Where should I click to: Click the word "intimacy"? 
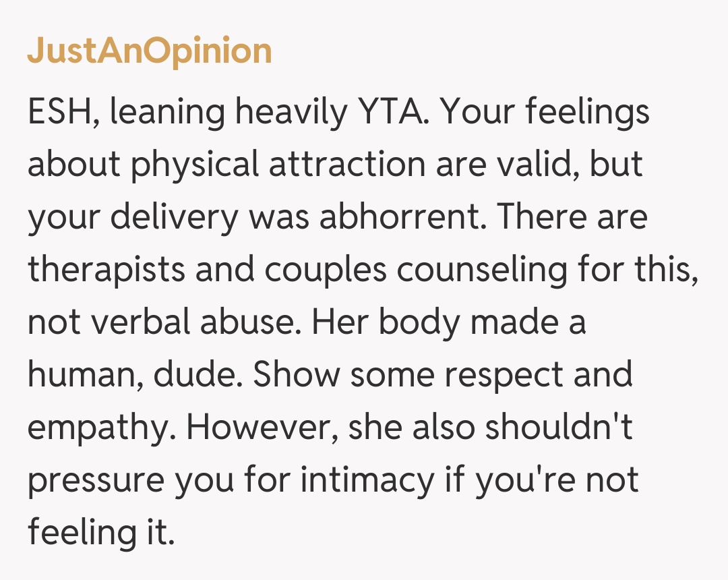tap(367, 480)
